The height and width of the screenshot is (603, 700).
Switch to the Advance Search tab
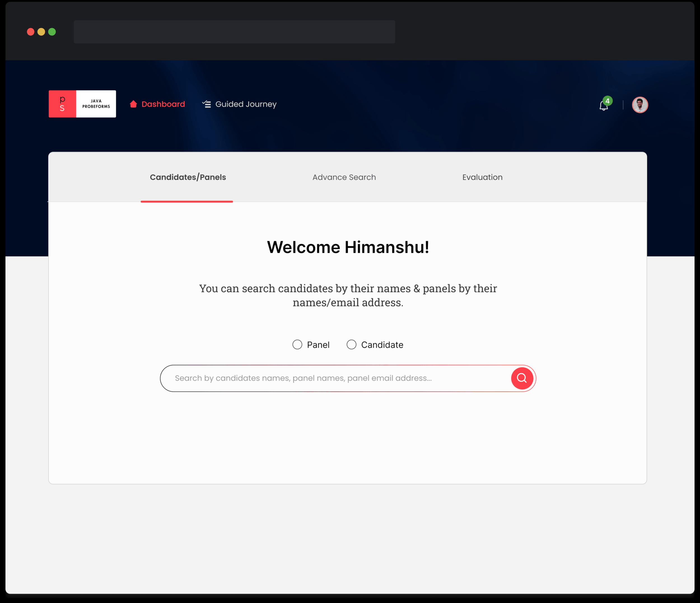tap(344, 177)
